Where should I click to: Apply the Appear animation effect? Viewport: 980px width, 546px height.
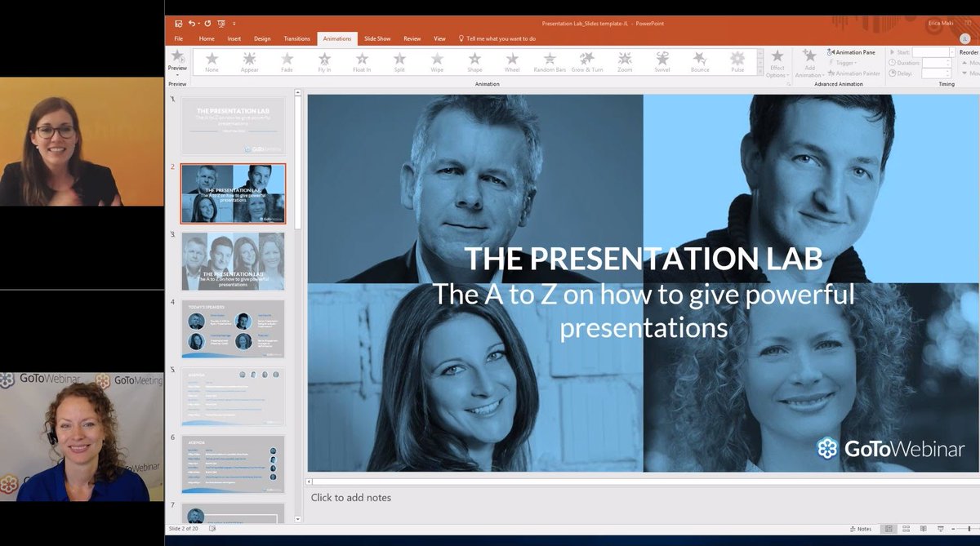coord(249,62)
